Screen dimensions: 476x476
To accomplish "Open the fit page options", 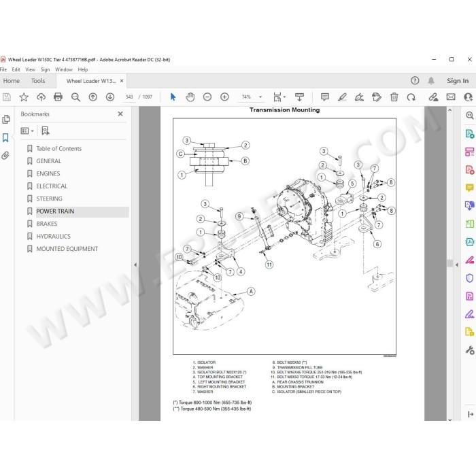I will (x=279, y=97).
